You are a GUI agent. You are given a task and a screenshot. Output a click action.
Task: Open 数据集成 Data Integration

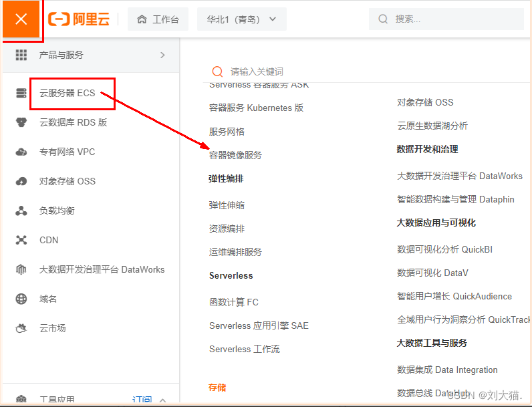[x=447, y=370]
